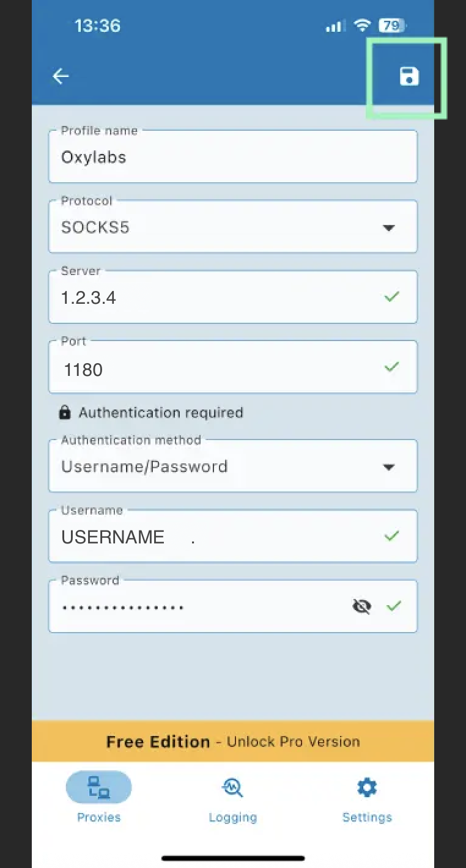Click the Authentication required label
Image resolution: width=466 pixels, height=868 pixels.
pos(161,413)
